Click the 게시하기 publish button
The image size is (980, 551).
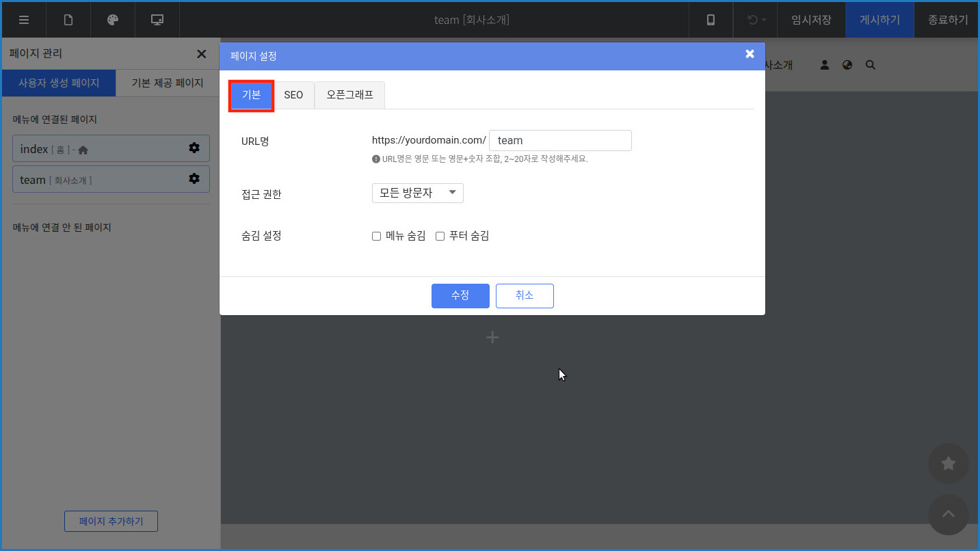point(879,20)
